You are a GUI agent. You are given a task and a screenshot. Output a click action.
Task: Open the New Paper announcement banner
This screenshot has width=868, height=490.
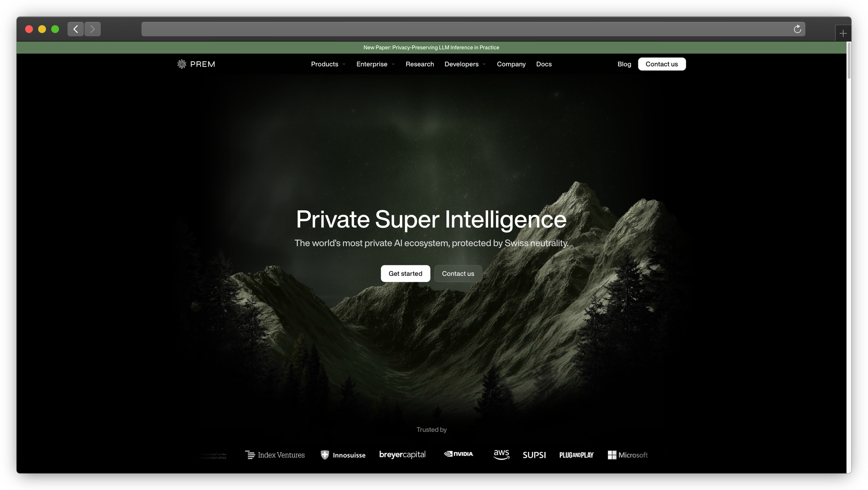pyautogui.click(x=431, y=48)
